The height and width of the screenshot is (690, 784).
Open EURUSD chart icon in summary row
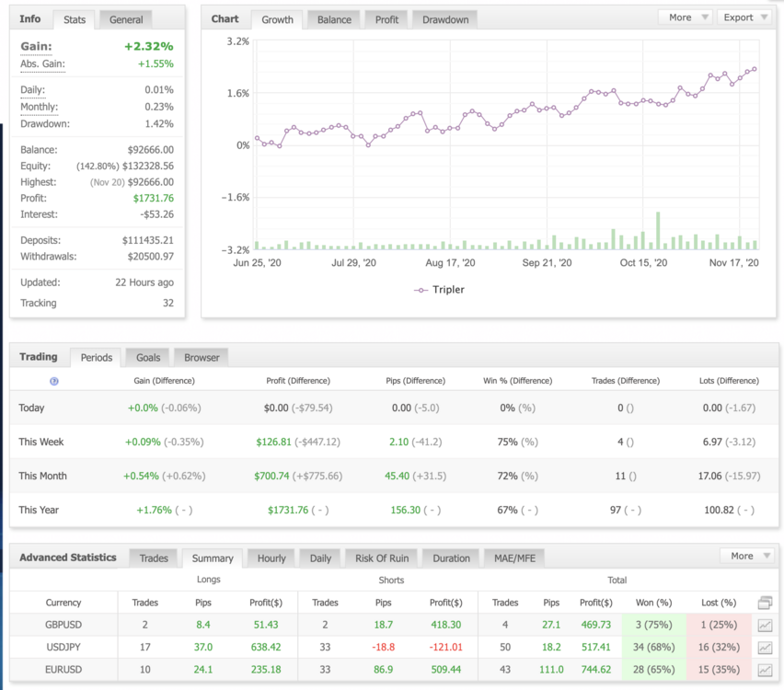pos(765,670)
